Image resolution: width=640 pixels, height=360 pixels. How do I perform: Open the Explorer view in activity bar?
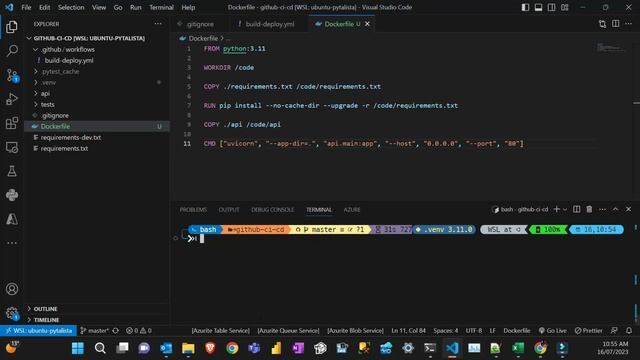[12, 27]
